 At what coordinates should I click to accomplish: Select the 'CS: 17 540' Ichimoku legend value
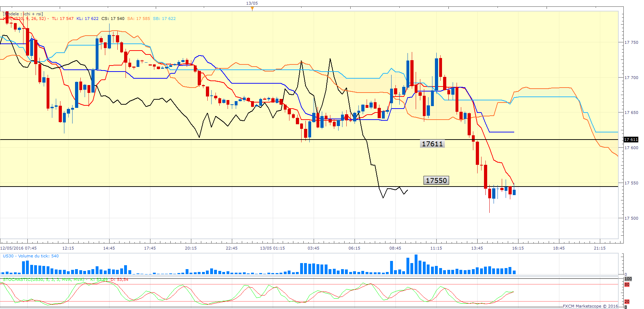[113, 19]
